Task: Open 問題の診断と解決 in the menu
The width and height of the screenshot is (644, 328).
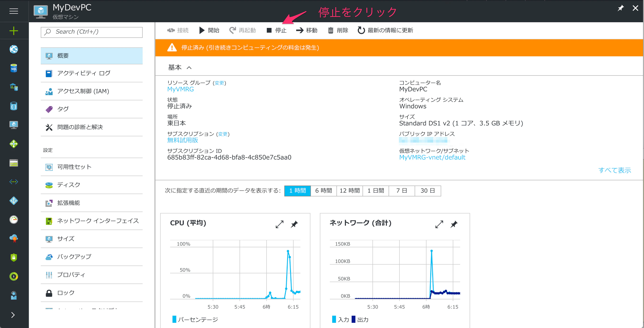Action: tap(92, 127)
